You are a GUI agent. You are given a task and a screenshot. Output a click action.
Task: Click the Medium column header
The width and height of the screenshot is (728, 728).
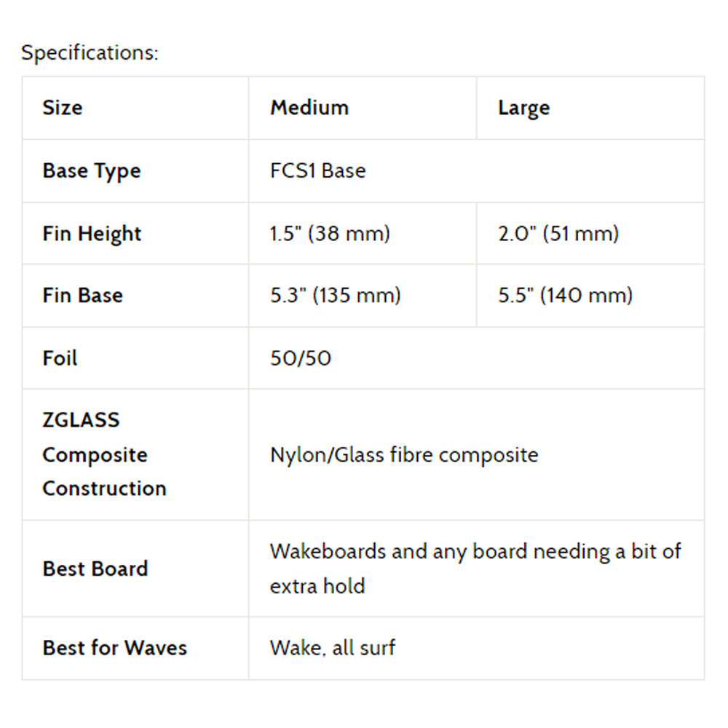[309, 108]
